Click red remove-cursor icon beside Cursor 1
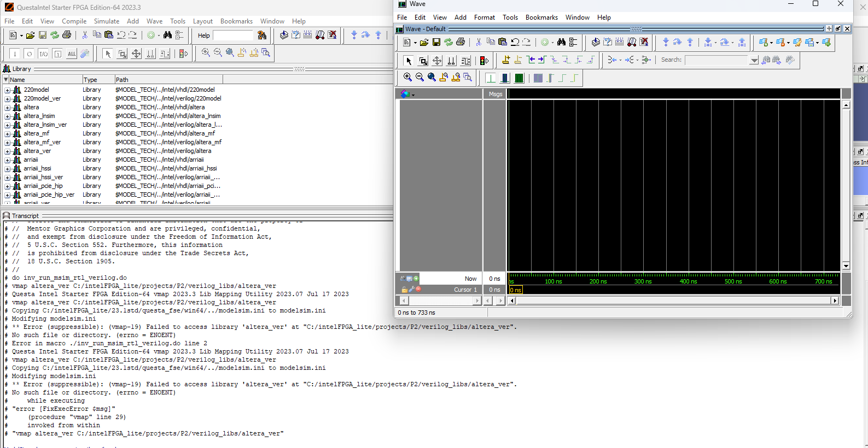Image resolution: width=868 pixels, height=448 pixels. (418, 290)
